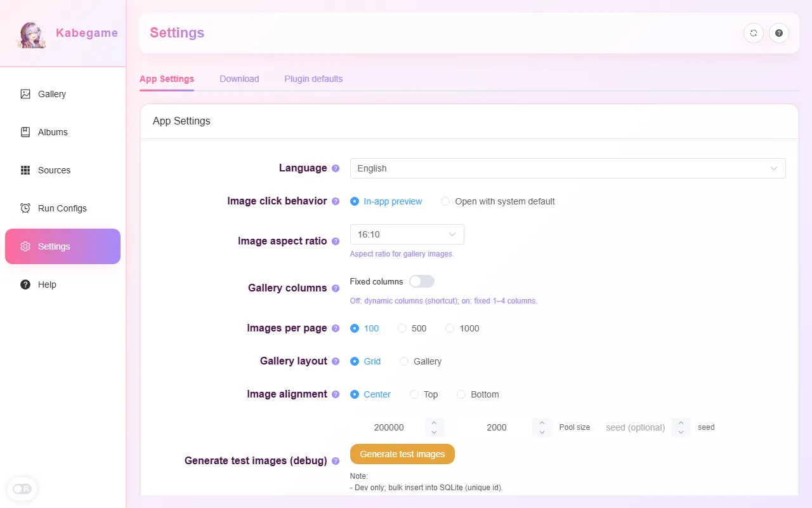Decrease the Pool size value
The height and width of the screenshot is (508, 812).
[542, 432]
